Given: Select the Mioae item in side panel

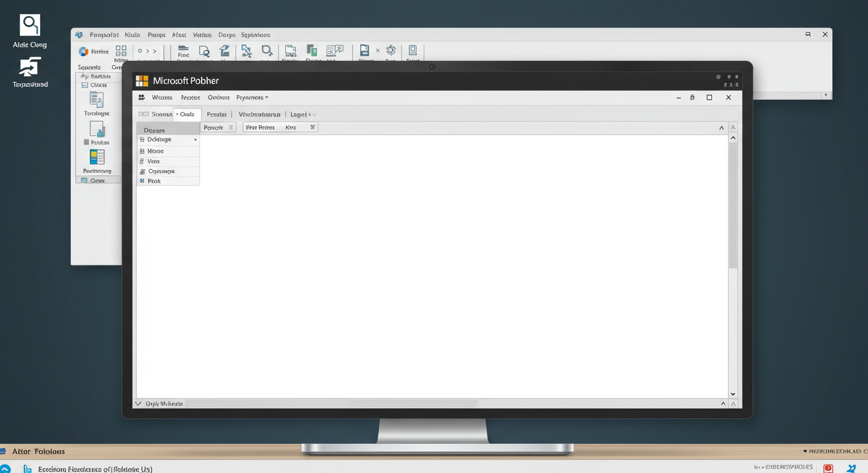Looking at the screenshot, I should pos(155,151).
